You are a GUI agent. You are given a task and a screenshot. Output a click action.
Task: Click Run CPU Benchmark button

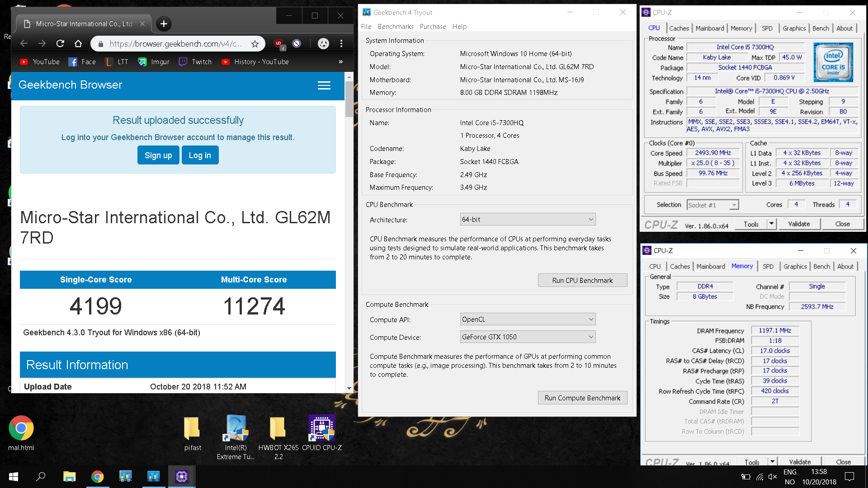point(582,281)
